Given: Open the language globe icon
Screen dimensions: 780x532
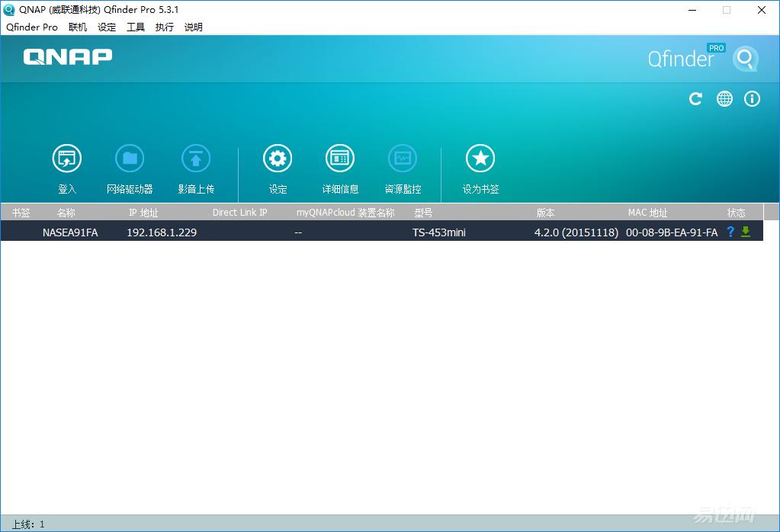Looking at the screenshot, I should (x=724, y=99).
